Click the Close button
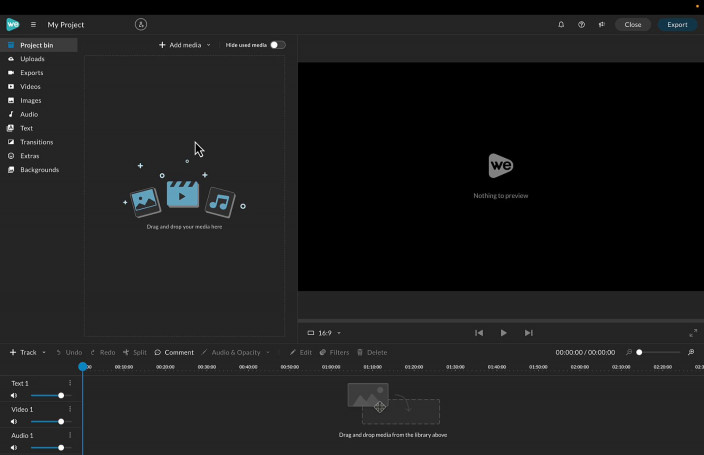This screenshot has height=455, width=704. [x=633, y=24]
